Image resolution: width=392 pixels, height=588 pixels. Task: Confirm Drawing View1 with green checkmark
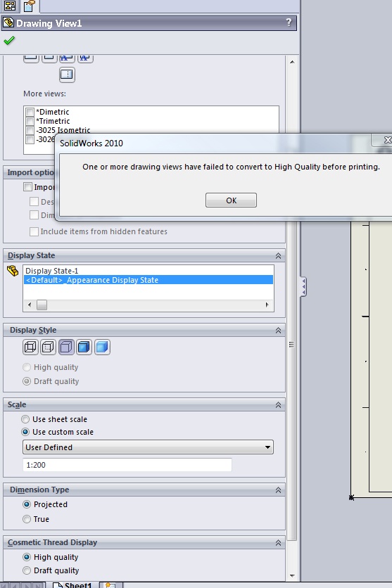click(9, 41)
